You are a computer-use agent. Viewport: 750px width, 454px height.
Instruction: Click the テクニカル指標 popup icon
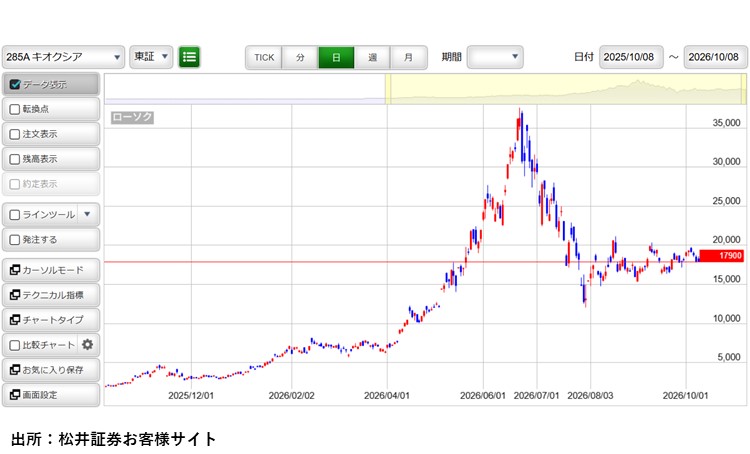(15, 295)
